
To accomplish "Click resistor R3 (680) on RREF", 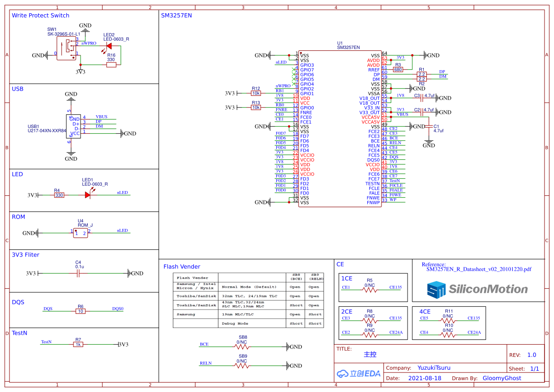I will pos(398,70).
